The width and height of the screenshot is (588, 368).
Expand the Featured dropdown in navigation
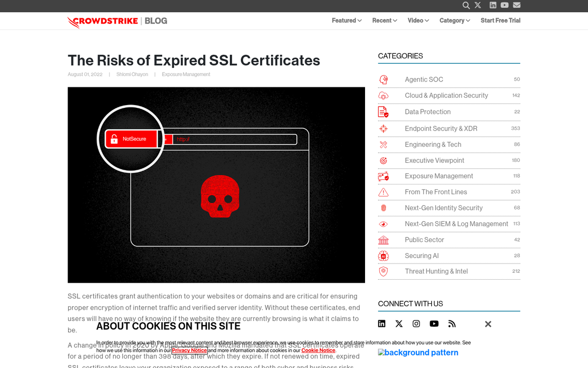coord(346,20)
